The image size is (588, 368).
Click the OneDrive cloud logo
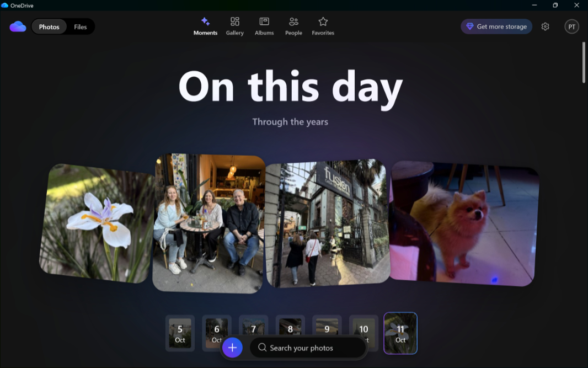[x=18, y=26]
